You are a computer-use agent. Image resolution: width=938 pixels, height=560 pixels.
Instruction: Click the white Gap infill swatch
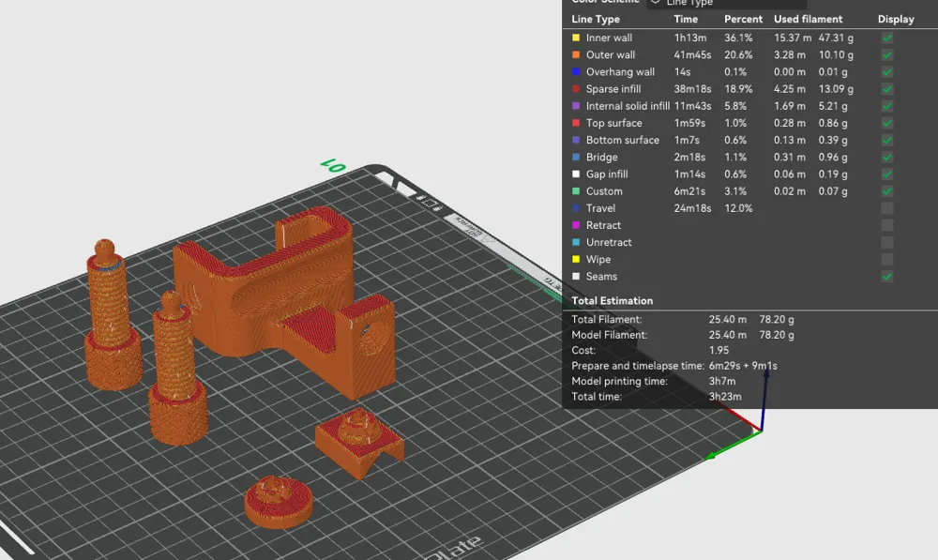tap(576, 174)
